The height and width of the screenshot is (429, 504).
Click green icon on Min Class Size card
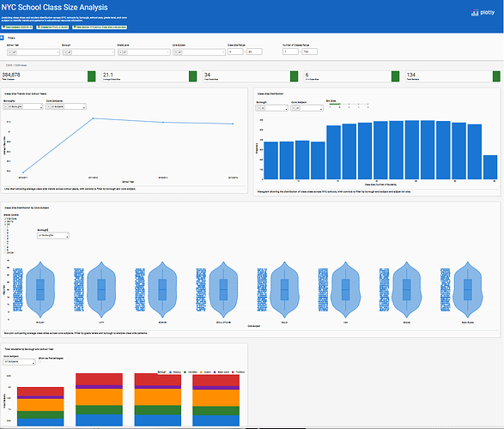[x=395, y=76]
